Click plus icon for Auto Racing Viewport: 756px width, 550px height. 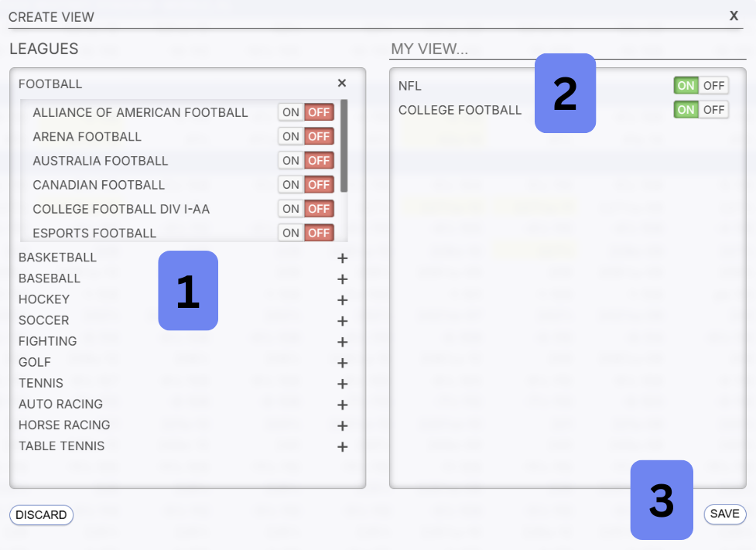[342, 405]
